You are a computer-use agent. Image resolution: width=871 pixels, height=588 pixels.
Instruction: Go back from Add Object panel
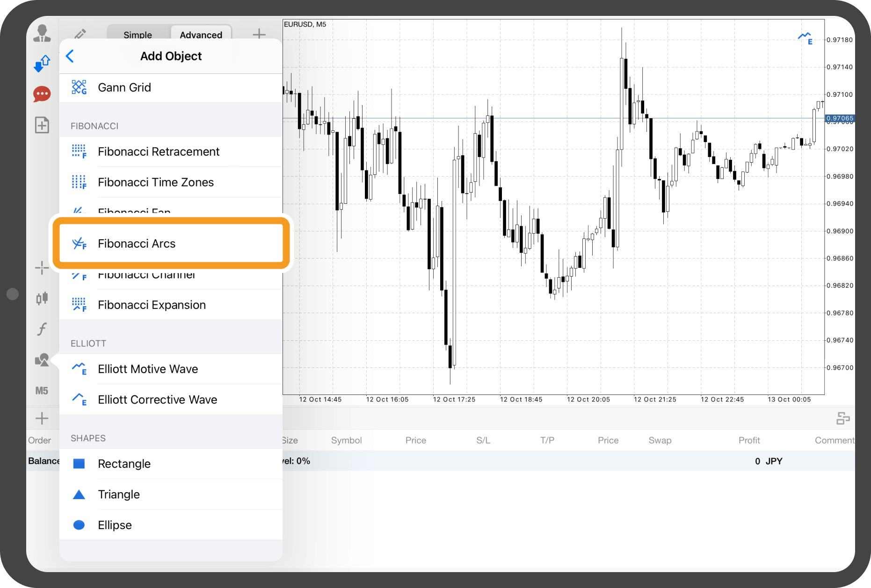pos(70,56)
